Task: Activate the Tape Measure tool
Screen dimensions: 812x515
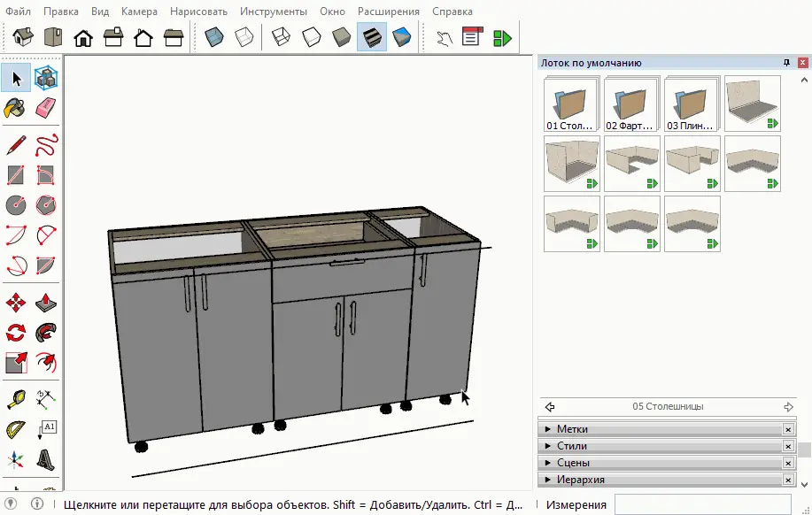Action: (x=16, y=399)
